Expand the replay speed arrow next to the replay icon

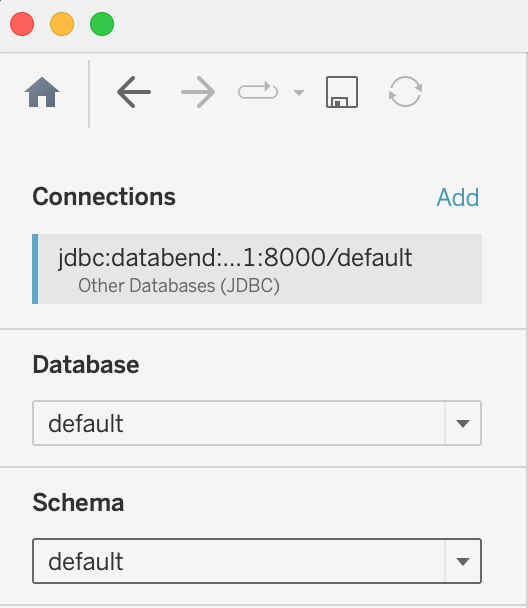[x=299, y=92]
